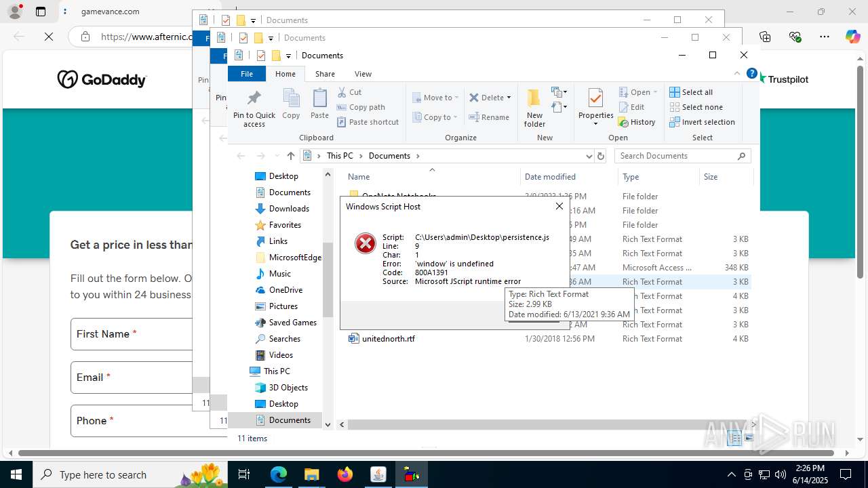Click the First Name input field
Image resolution: width=868 pixels, height=488 pixels.
tap(132, 334)
